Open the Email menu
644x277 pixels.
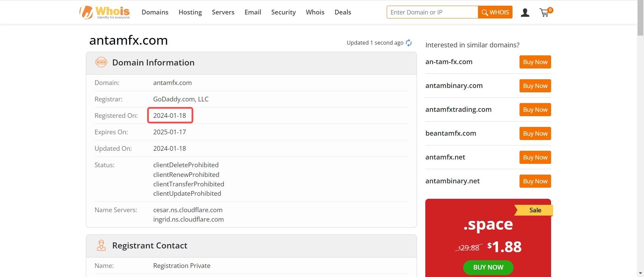tap(253, 12)
